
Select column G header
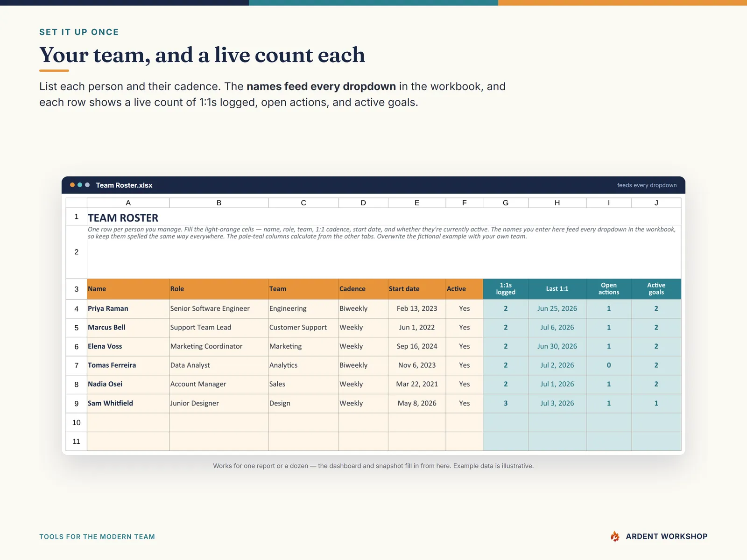click(506, 203)
